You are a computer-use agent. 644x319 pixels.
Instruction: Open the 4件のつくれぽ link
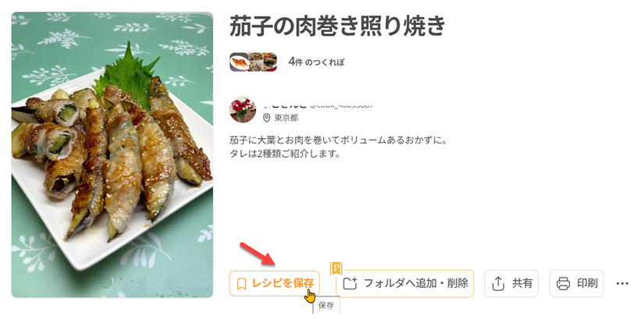coord(316,62)
